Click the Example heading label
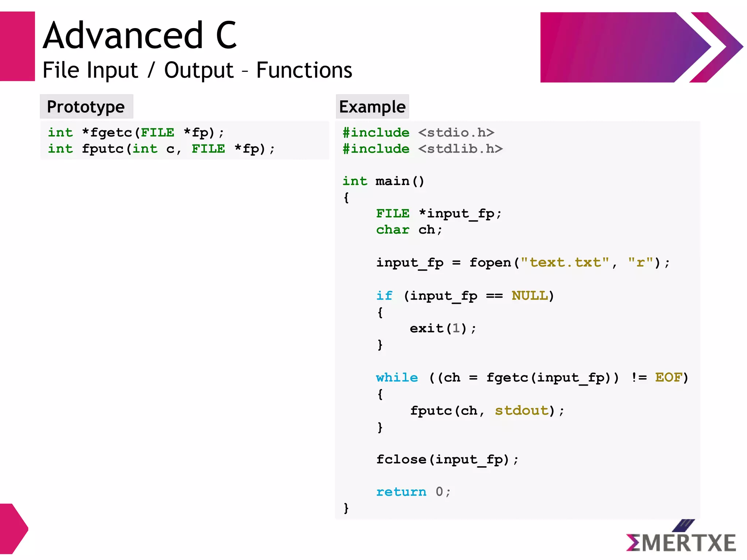The width and height of the screenshot is (747, 560). click(x=372, y=107)
